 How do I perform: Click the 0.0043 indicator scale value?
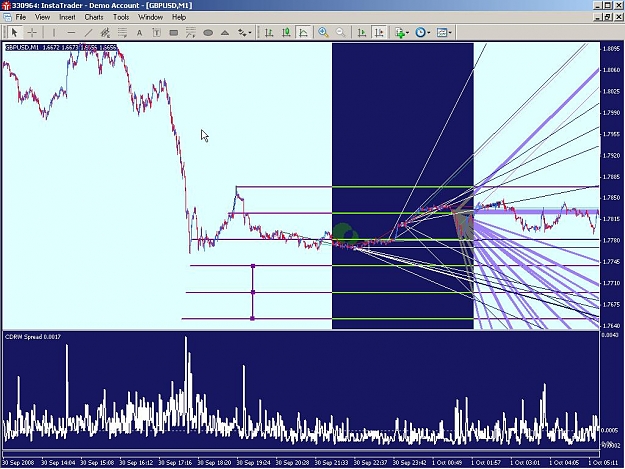click(611, 335)
